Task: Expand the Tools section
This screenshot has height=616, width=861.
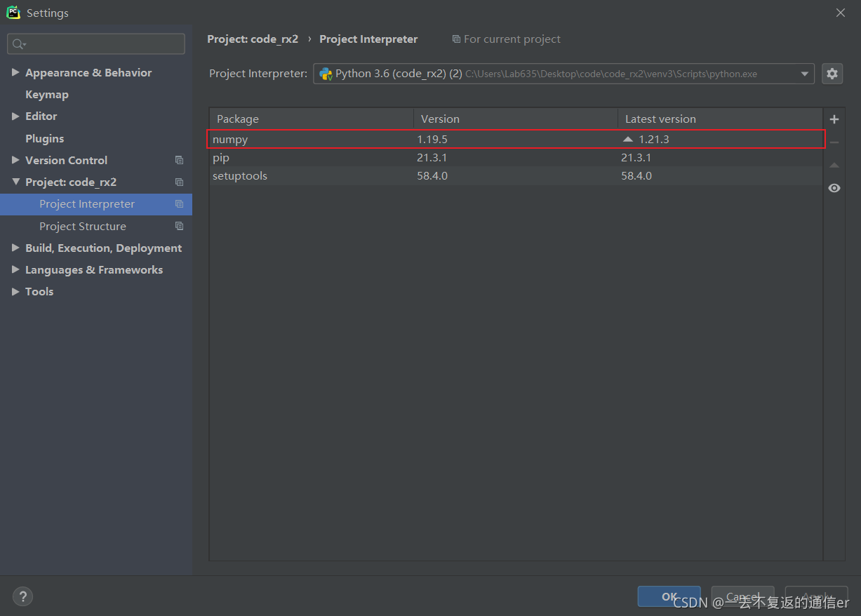Action: pyautogui.click(x=15, y=291)
